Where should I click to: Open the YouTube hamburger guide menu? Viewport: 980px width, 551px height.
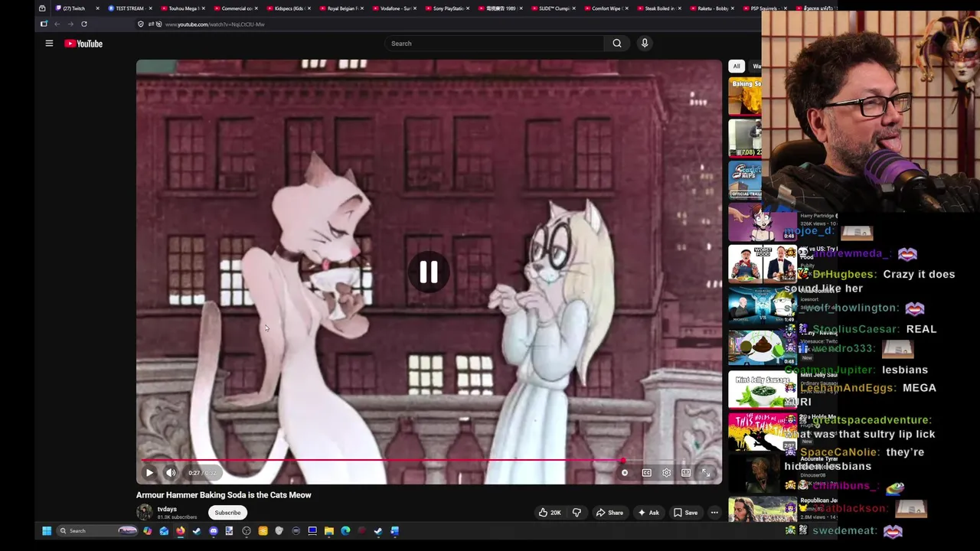pos(49,44)
